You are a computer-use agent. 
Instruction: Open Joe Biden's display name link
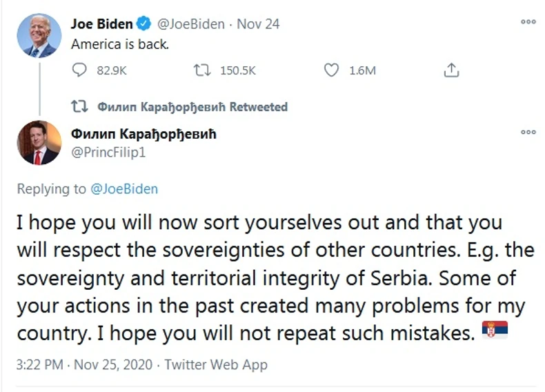[101, 24]
